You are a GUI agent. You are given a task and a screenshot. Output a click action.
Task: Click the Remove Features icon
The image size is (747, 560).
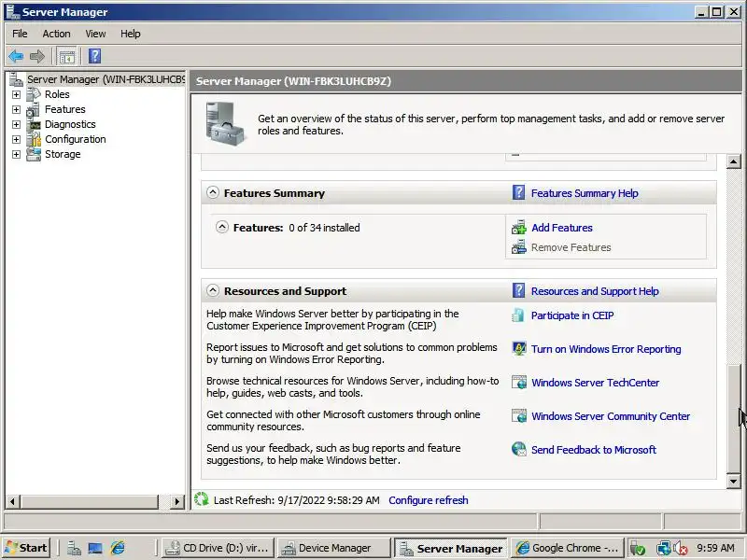(519, 247)
